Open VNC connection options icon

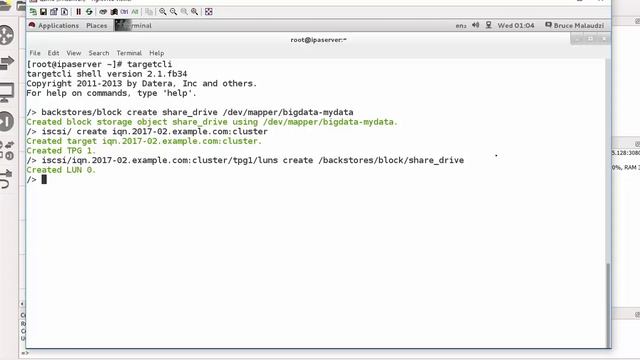click(x=54, y=12)
